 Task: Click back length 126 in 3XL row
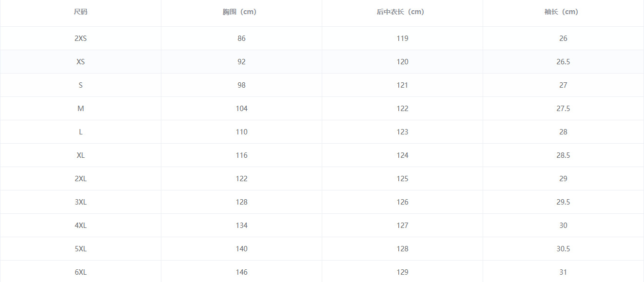(402, 202)
